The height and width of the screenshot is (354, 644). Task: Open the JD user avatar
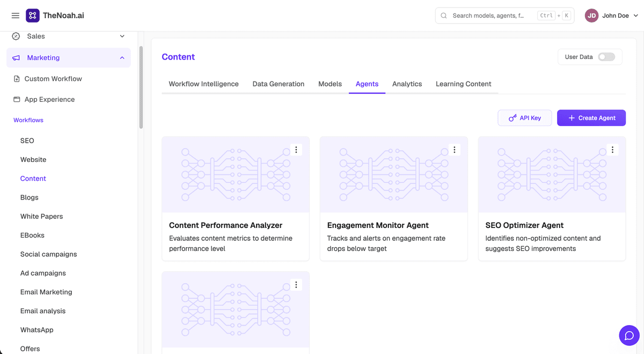coord(591,16)
